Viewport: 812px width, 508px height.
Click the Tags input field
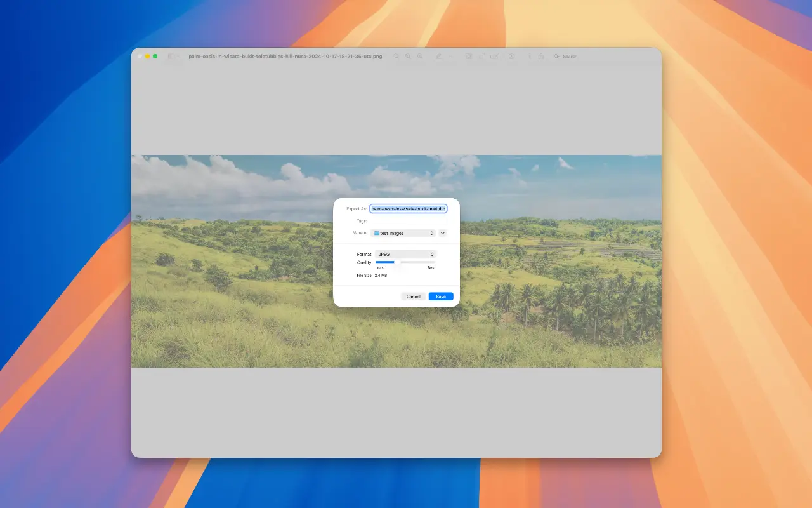(x=409, y=220)
